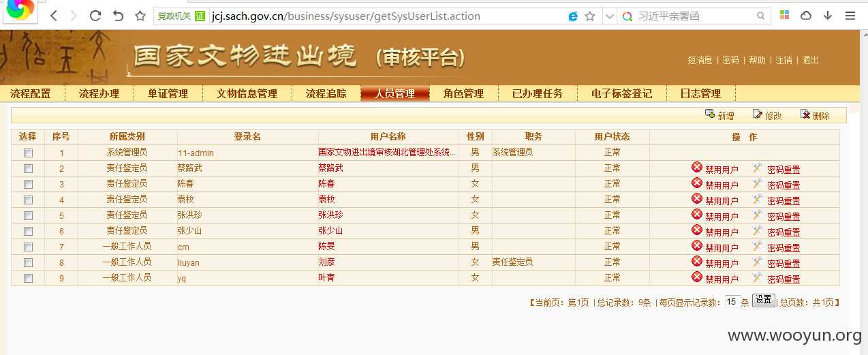Open the colored grid apps icon

[x=785, y=15]
